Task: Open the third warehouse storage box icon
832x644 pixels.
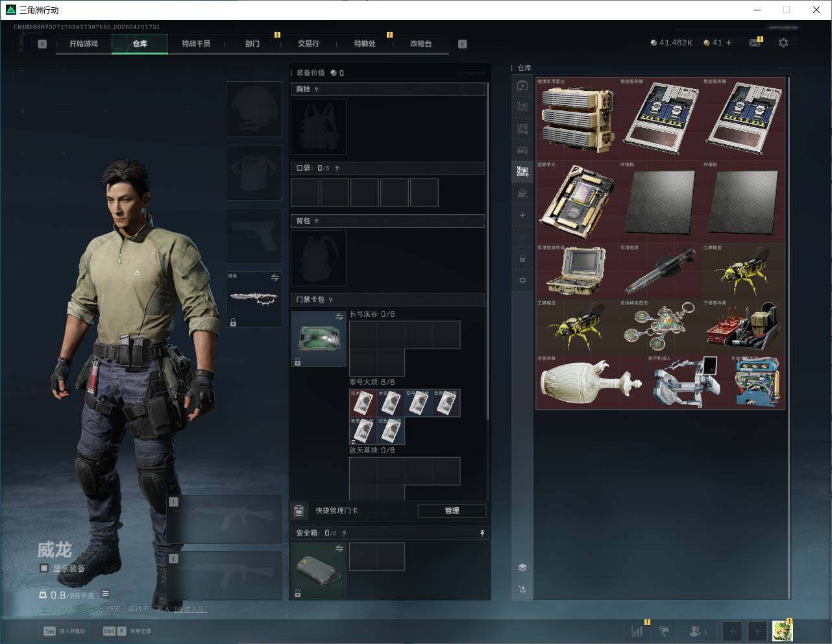Action: [x=522, y=129]
